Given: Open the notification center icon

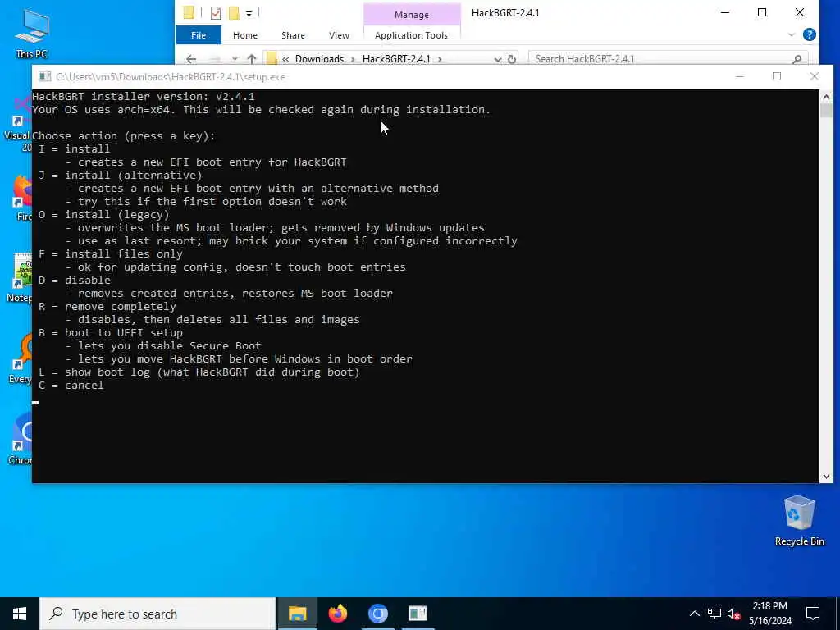Looking at the screenshot, I should coord(813,614).
